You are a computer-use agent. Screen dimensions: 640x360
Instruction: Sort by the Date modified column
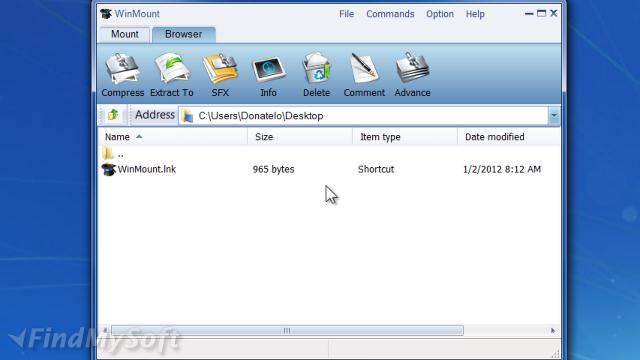[x=509, y=137]
